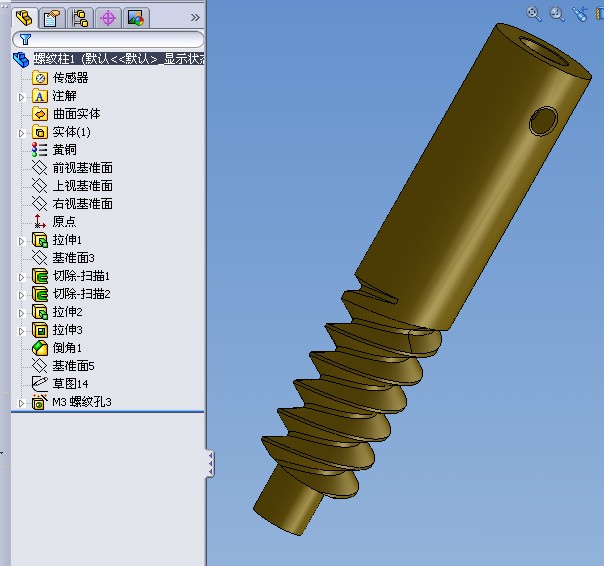Click the 拉伸3 cut-extrude icon
Screen dimensions: 604x566
coord(40,330)
